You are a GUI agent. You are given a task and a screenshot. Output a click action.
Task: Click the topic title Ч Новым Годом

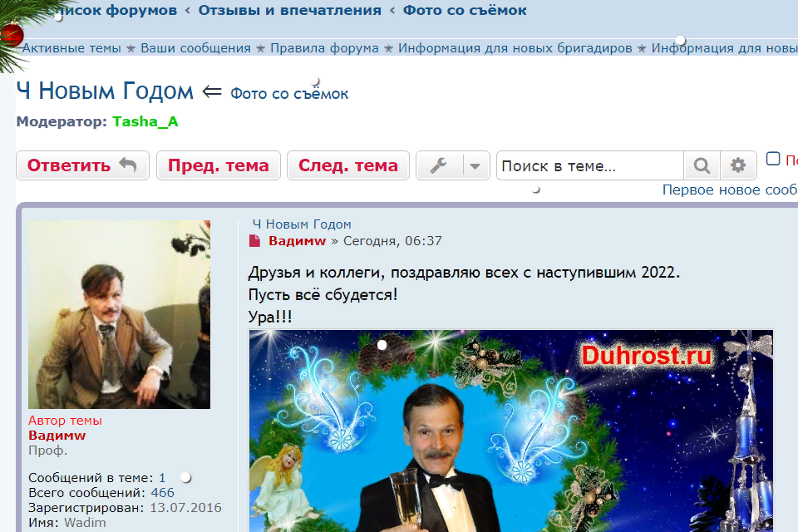105,91
